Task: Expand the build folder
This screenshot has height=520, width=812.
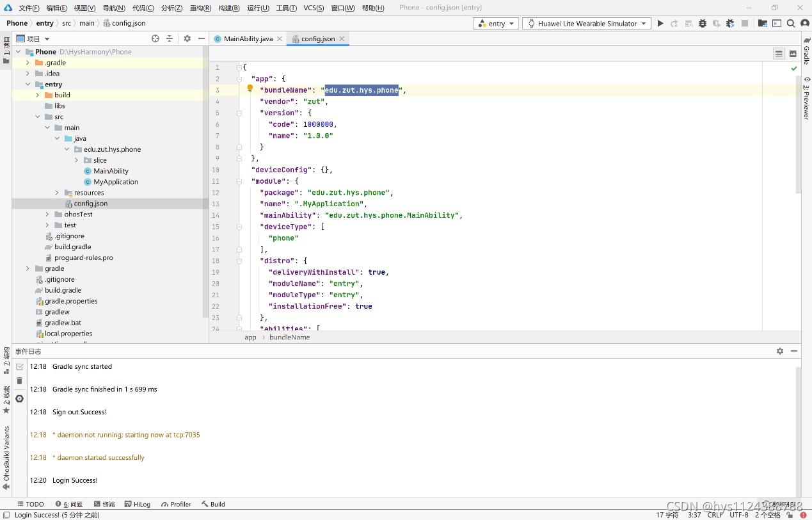Action: tap(38, 95)
